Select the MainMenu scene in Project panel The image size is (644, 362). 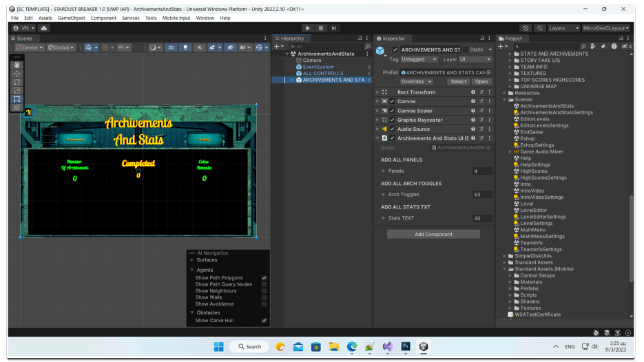point(532,230)
